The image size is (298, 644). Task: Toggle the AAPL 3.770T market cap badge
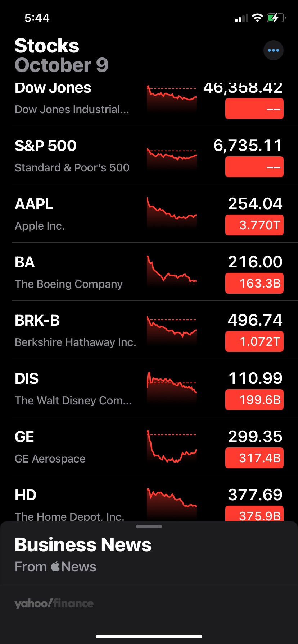click(x=254, y=225)
